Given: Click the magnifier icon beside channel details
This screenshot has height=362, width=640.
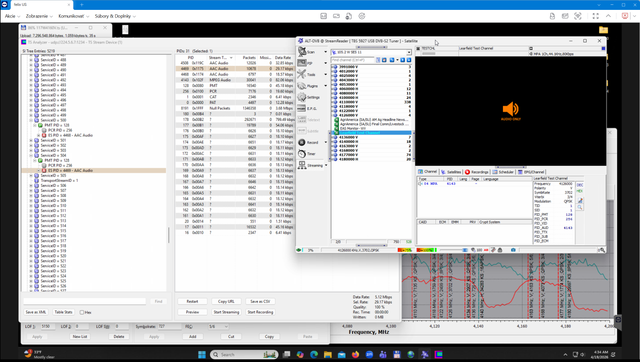Looking at the screenshot, I should click(580, 207).
